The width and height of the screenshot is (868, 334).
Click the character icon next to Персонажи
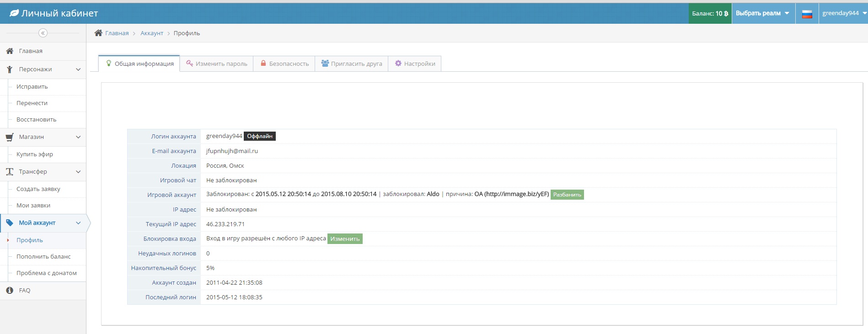pos(10,69)
